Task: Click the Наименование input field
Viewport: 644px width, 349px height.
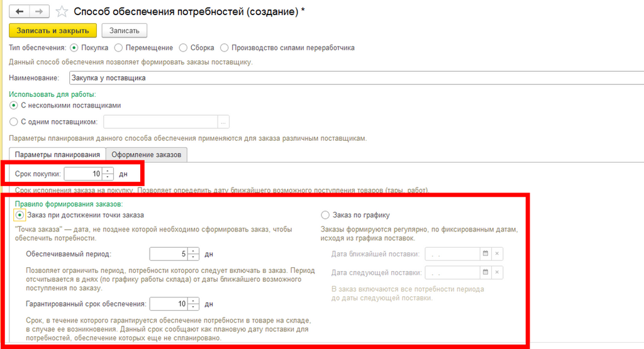Action: pyautogui.click(x=357, y=78)
